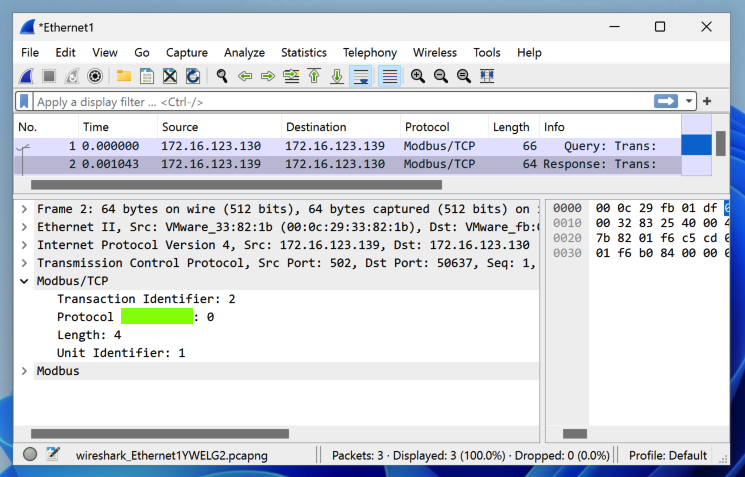The height and width of the screenshot is (477, 745).
Task: Sort by the Info column header
Action: [x=610, y=127]
